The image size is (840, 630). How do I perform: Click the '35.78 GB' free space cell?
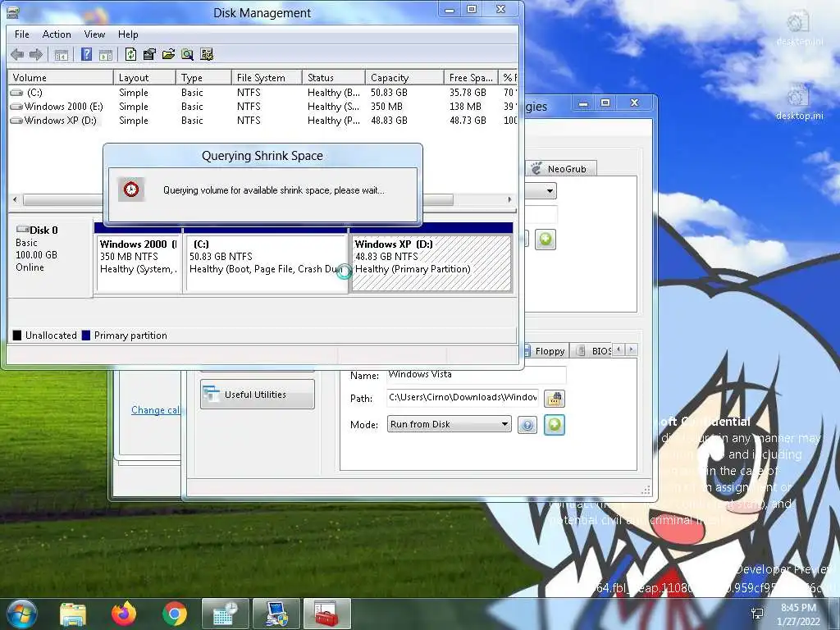[468, 93]
